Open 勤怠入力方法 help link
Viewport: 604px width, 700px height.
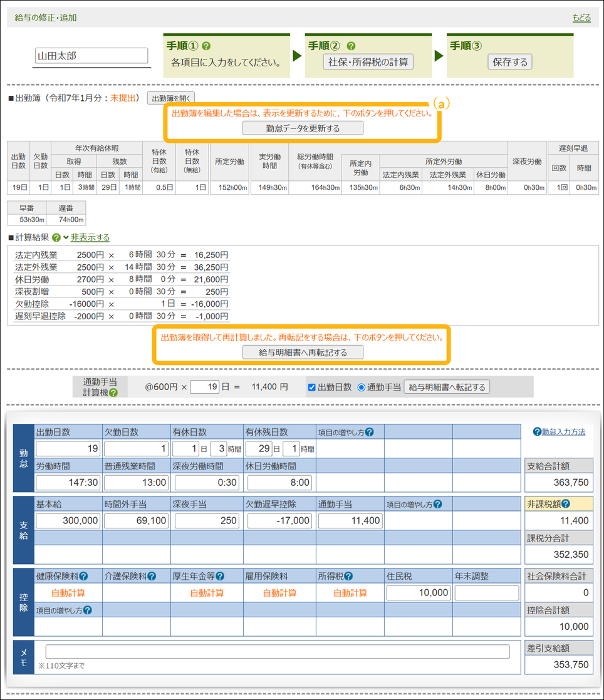coord(563,431)
